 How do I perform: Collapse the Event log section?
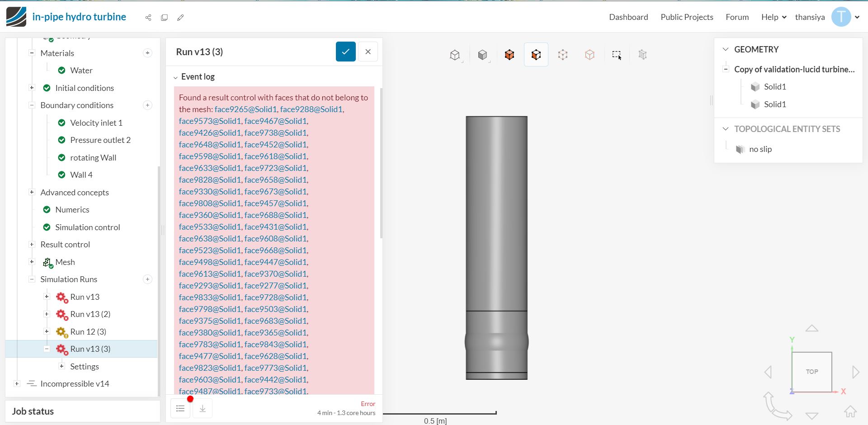tap(175, 77)
